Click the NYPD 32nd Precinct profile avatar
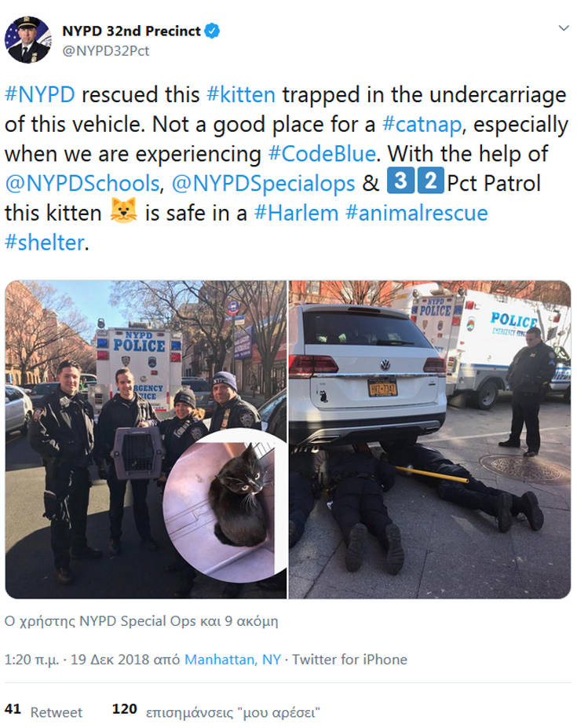Viewport: 577px width, 728px height. pyautogui.click(x=27, y=39)
